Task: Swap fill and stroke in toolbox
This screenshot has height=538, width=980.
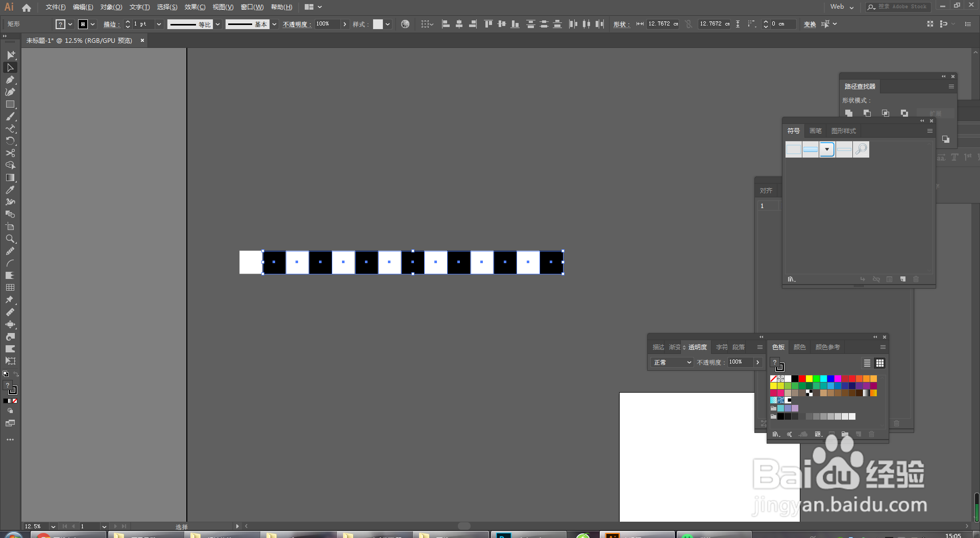Action: (16, 374)
